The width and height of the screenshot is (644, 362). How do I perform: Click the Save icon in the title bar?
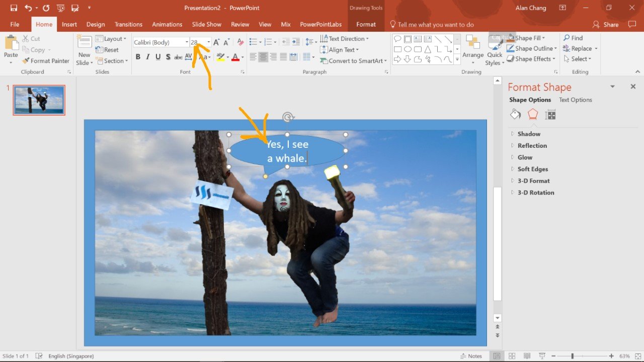tap(14, 8)
